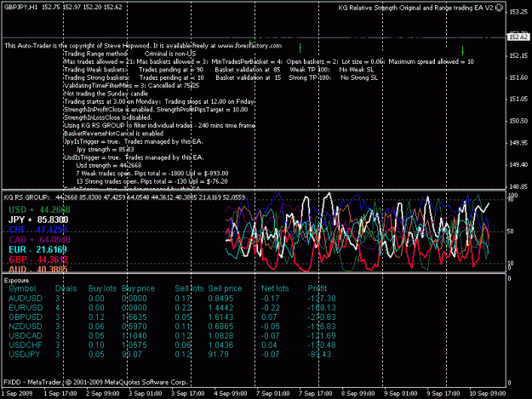Click the indicator scale level 50

[511, 231]
